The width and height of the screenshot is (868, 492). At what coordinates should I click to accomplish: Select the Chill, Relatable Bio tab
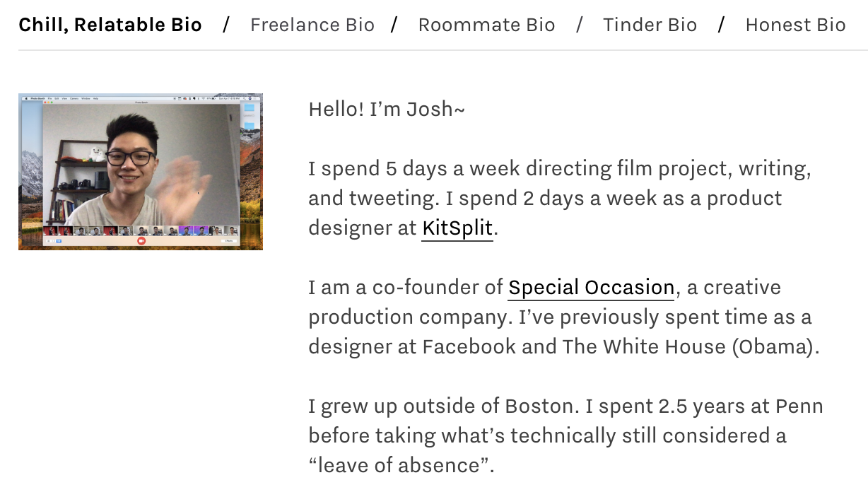pos(110,25)
